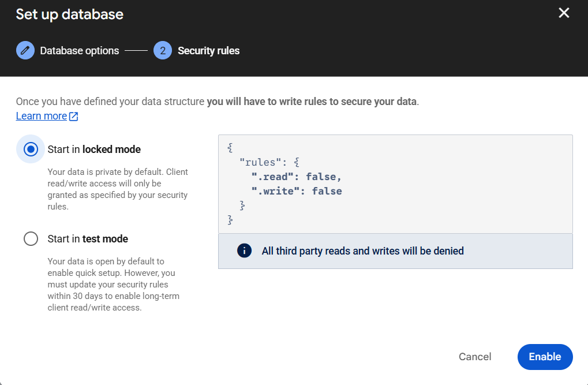Click the Security rules step label
This screenshot has width=588, height=385.
click(208, 51)
